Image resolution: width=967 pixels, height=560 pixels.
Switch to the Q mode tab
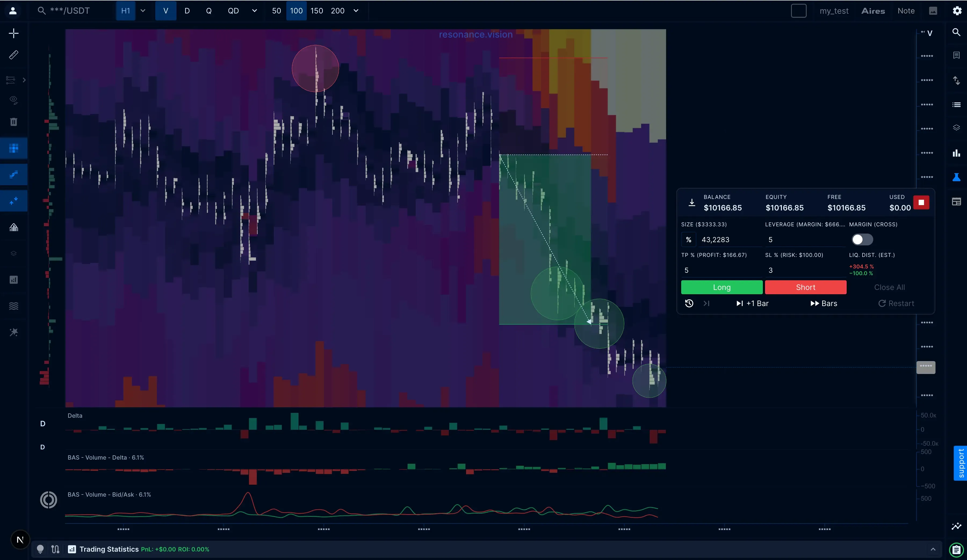(209, 11)
